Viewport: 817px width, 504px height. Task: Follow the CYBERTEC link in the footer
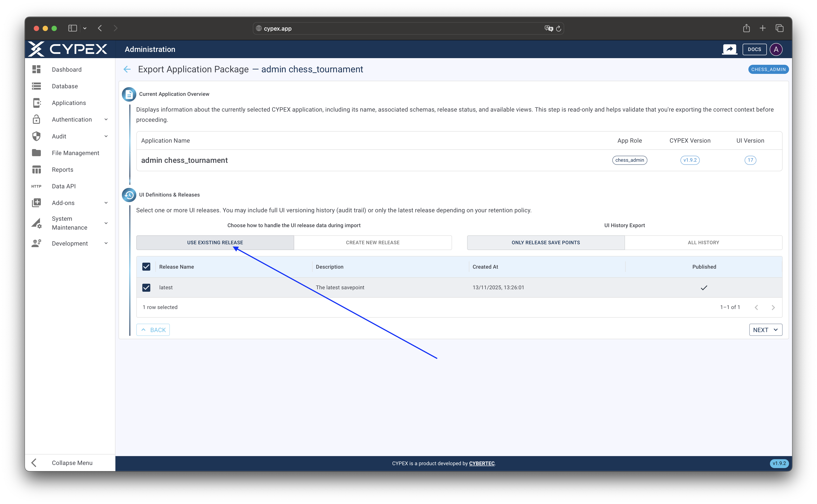point(482,463)
